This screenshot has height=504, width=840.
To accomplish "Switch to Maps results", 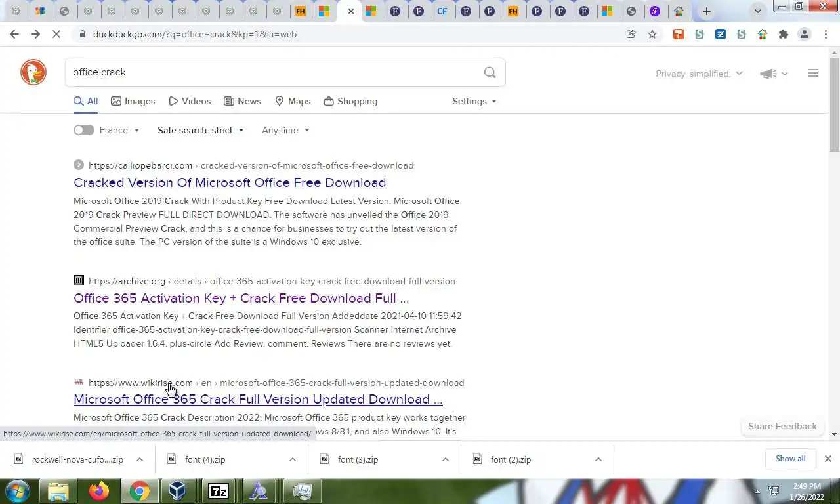I will (293, 101).
